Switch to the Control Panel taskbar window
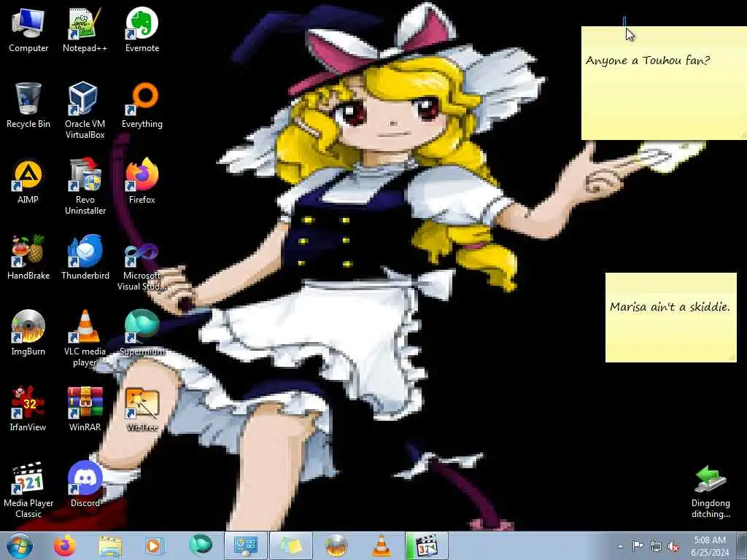Viewport: 747px width, 560px height. (x=246, y=545)
